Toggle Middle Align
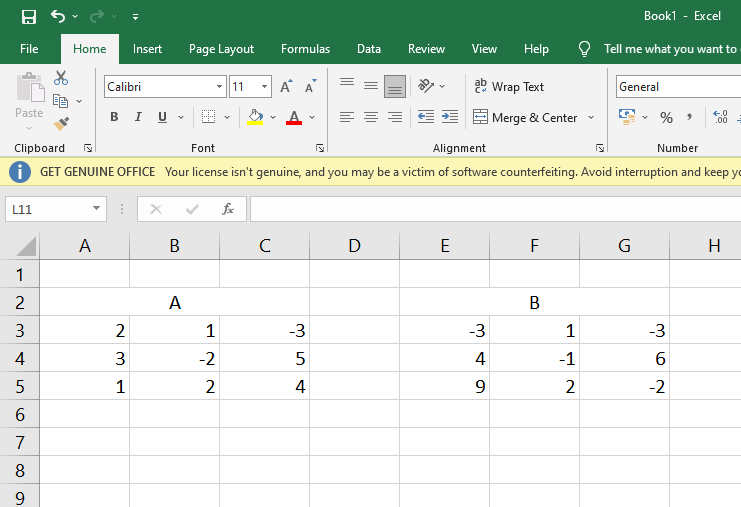The width and height of the screenshot is (741, 507). (x=371, y=86)
